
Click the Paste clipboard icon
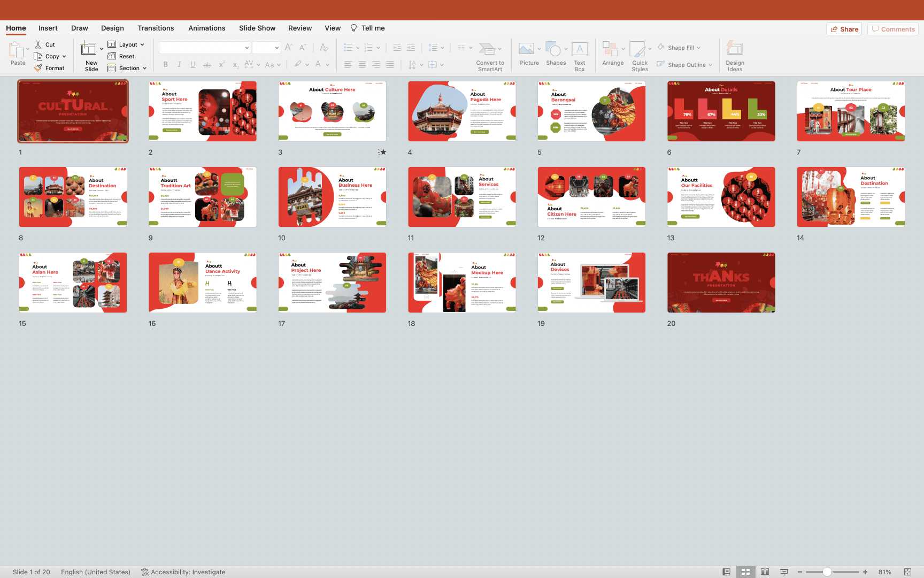coord(16,50)
